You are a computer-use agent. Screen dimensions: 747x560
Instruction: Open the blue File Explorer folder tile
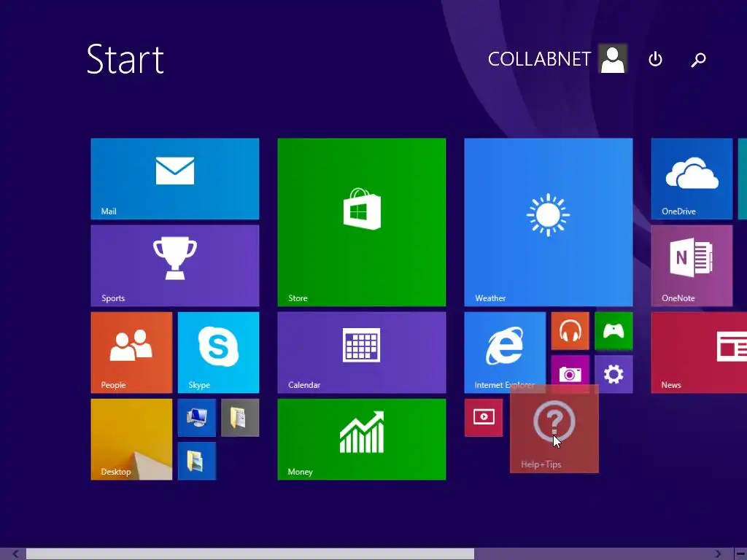point(197,461)
